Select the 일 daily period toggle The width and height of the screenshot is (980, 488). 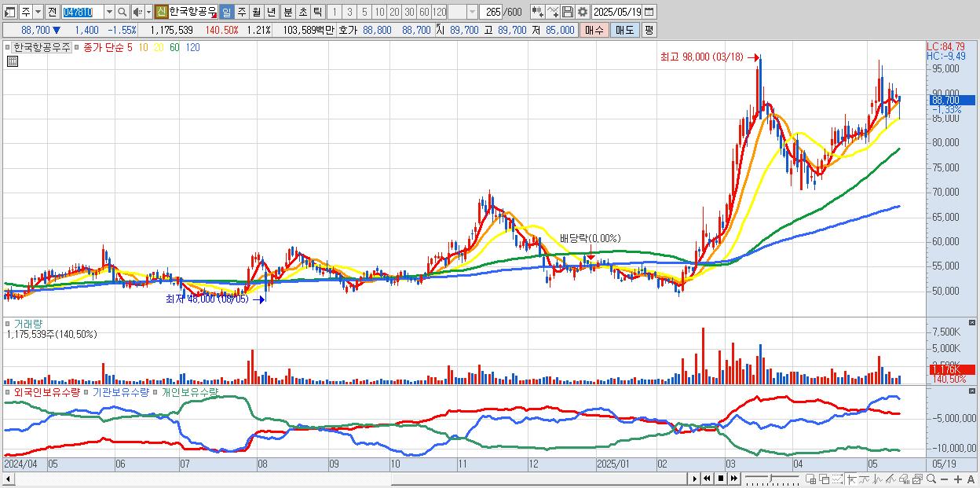tap(227, 12)
